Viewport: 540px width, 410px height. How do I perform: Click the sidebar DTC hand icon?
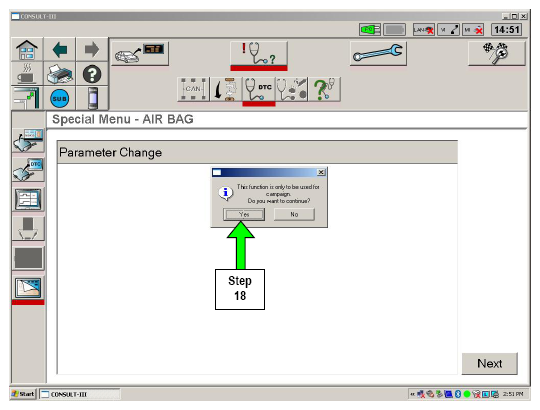pos(28,170)
